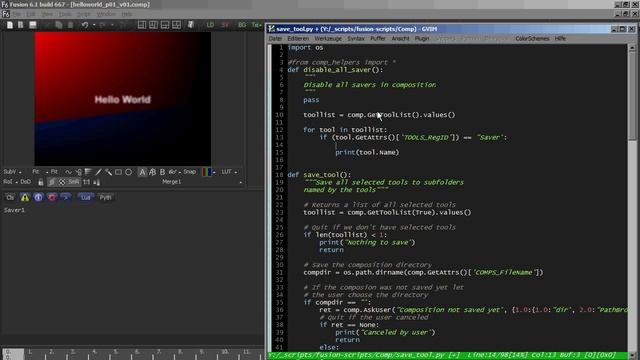Switch console to Lua mode

[x=85, y=198]
